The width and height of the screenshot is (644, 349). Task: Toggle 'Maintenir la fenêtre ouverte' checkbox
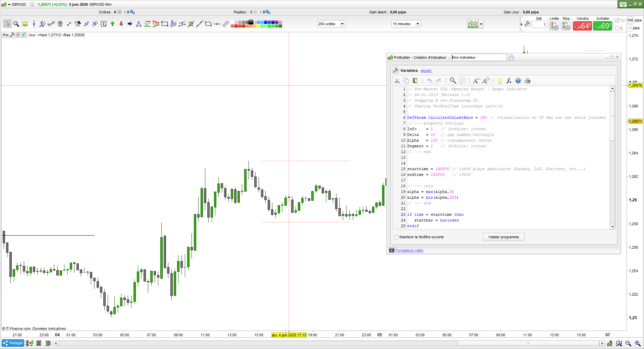click(396, 237)
